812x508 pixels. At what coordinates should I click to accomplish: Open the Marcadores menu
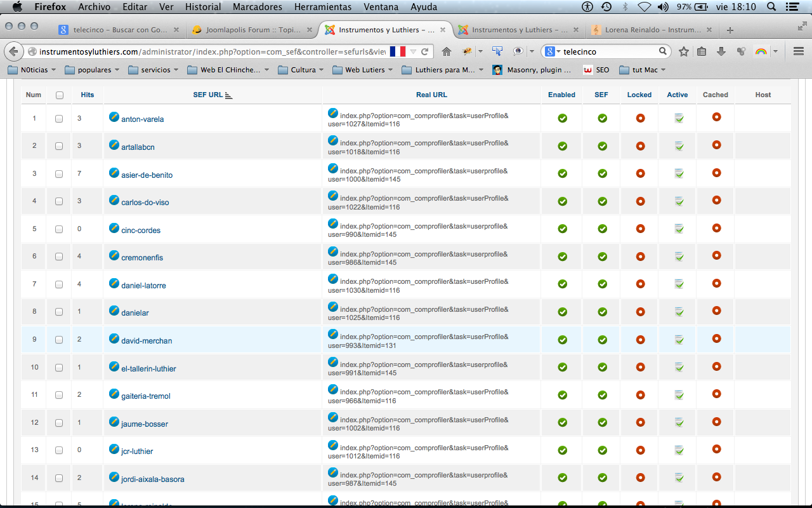tap(258, 7)
